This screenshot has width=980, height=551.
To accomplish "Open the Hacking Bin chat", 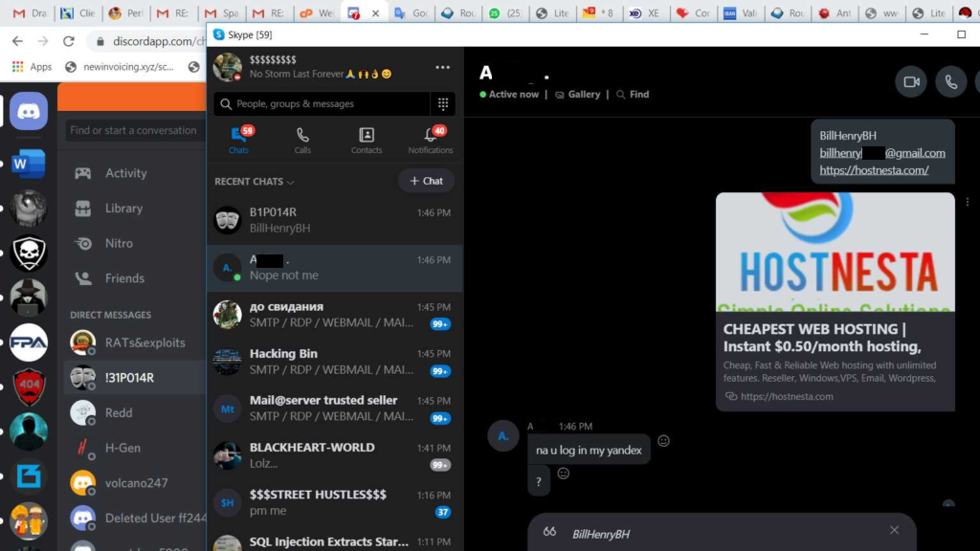I will (x=335, y=362).
